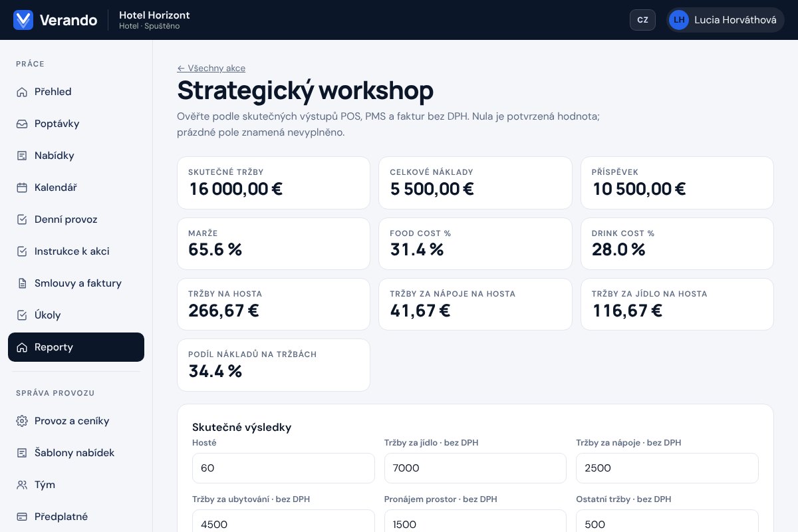Viewport: 798px width, 532px height.
Task: Click the Smlouvy a faktury file icon
Action: [22, 283]
